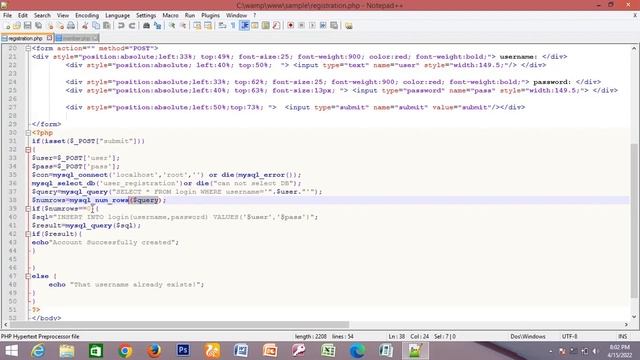Click the Save All toolbar icon
Image resolution: width=640 pixels, height=360 pixels.
[x=38, y=26]
